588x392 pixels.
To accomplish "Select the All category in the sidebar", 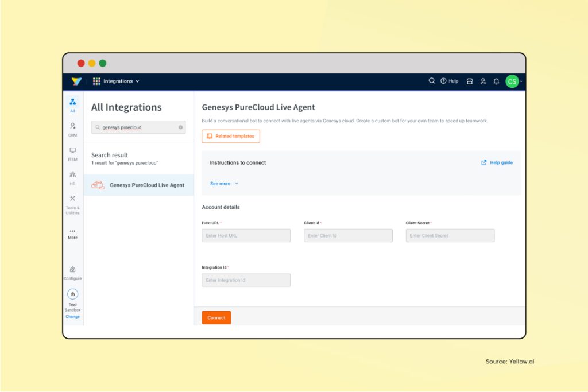I will coord(73,105).
